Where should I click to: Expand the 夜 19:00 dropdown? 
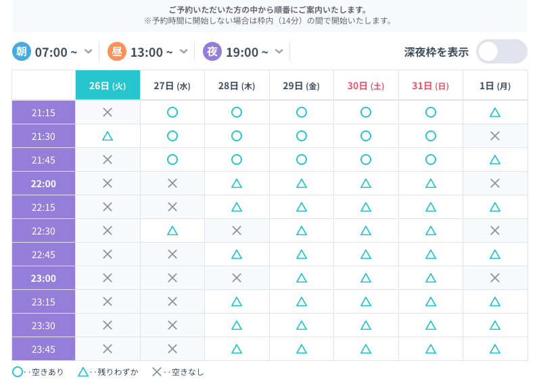(x=279, y=52)
